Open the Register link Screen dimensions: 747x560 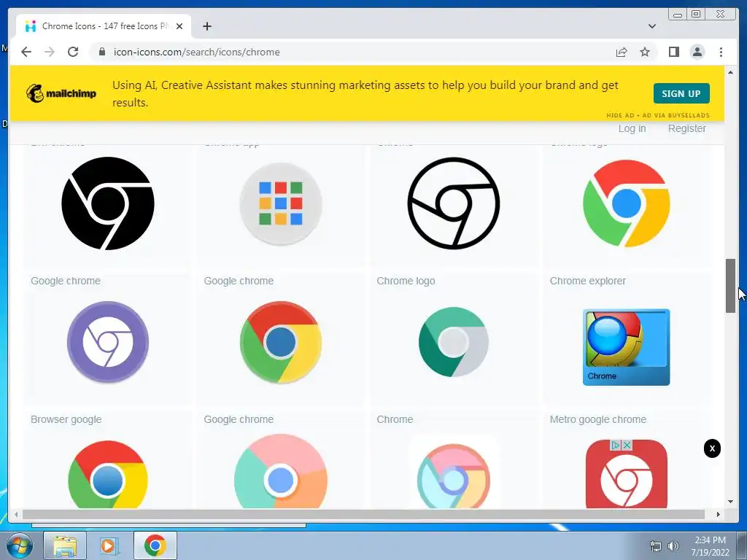click(x=686, y=128)
